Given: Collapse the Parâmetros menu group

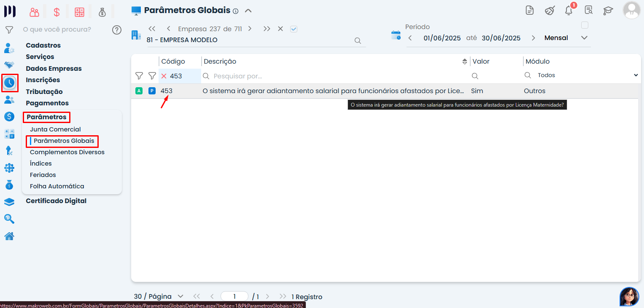Looking at the screenshot, I should pyautogui.click(x=46, y=117).
